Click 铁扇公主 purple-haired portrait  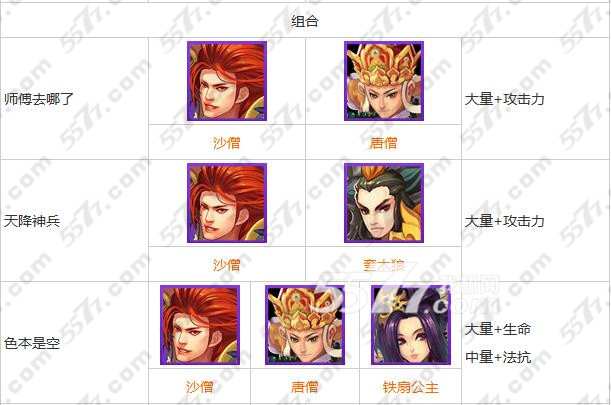tap(411, 325)
